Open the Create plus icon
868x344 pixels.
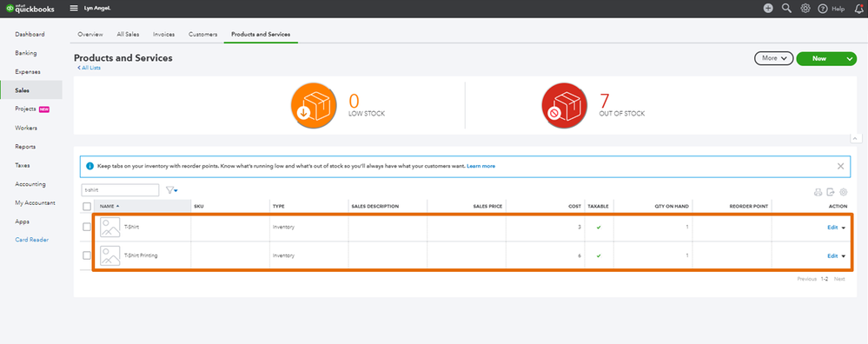[x=768, y=9]
